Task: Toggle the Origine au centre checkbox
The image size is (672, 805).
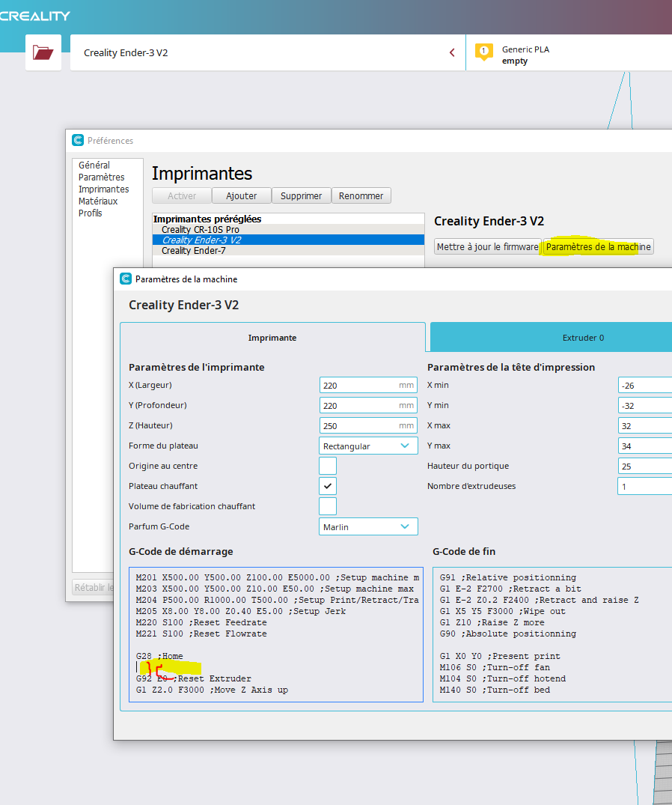Action: [x=328, y=466]
